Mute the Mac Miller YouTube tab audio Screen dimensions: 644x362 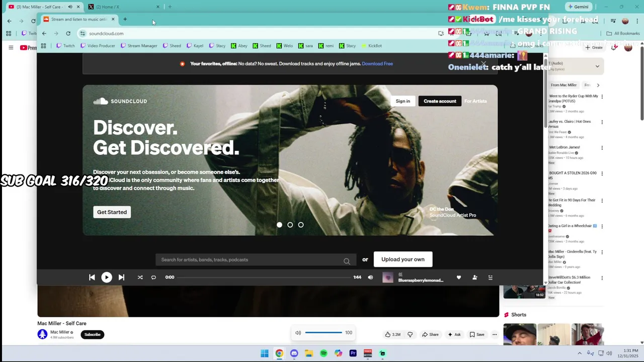70,7
